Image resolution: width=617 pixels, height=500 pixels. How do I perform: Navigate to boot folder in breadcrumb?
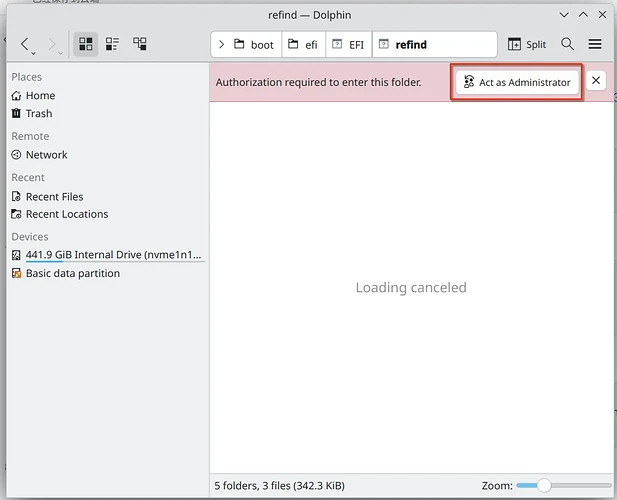254,45
